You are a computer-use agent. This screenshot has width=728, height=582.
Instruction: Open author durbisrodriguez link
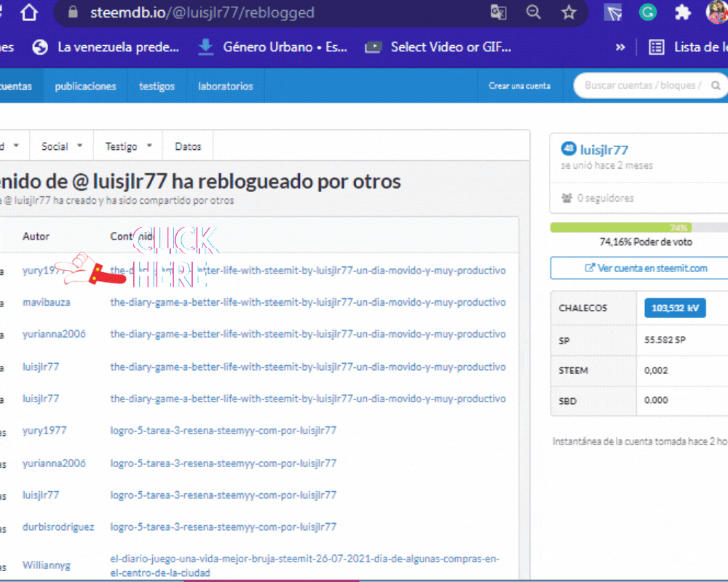58,527
